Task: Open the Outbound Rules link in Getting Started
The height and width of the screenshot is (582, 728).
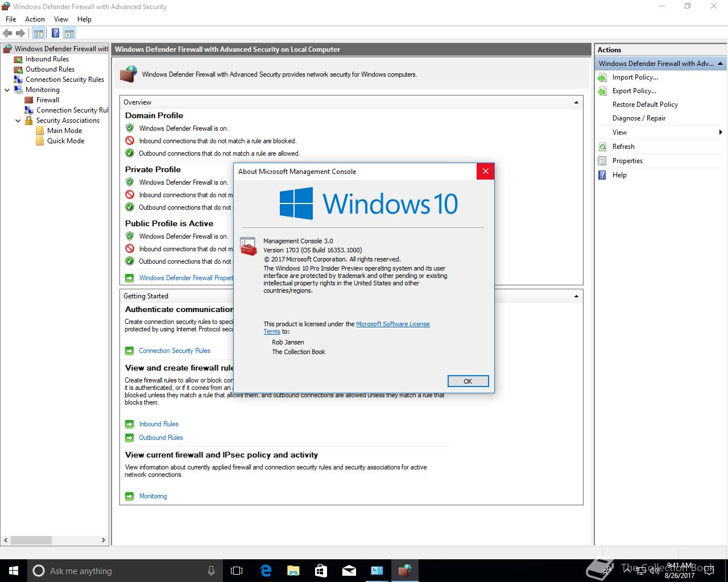Action: pos(161,438)
